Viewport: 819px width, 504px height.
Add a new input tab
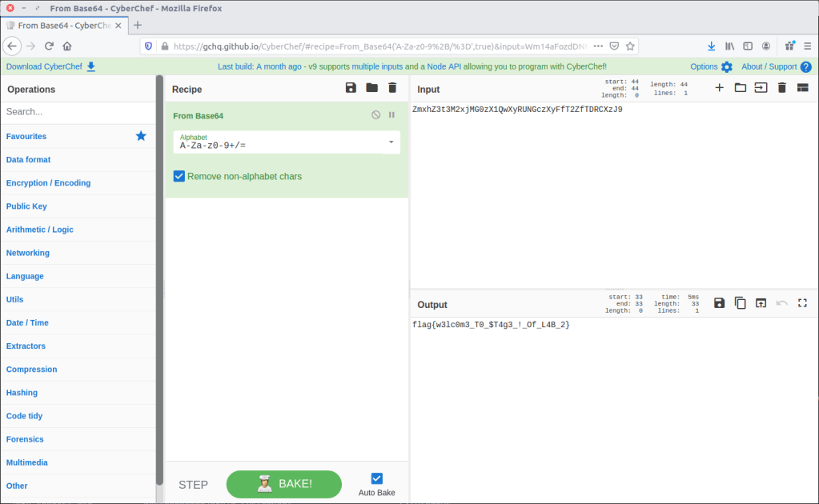(x=719, y=88)
